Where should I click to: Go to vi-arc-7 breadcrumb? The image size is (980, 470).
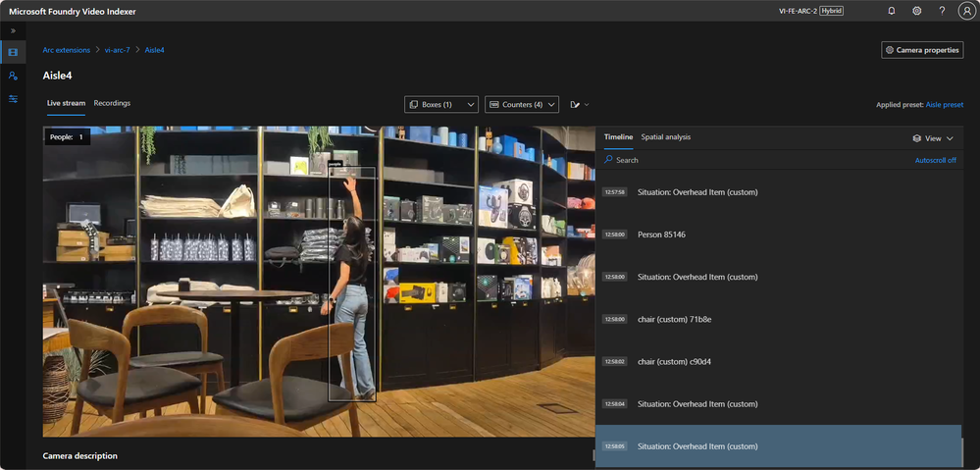pyautogui.click(x=118, y=50)
